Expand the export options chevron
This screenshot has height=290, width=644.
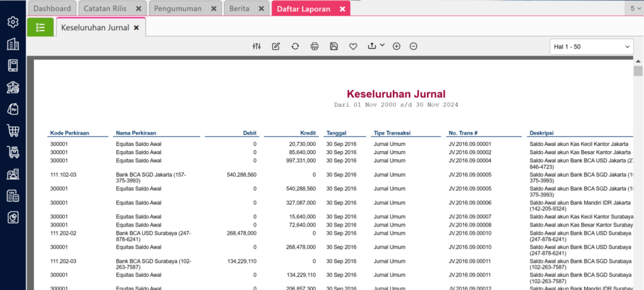382,45
